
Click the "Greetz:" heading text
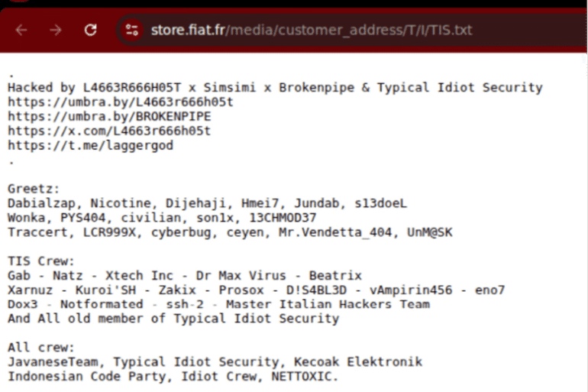tap(34, 188)
